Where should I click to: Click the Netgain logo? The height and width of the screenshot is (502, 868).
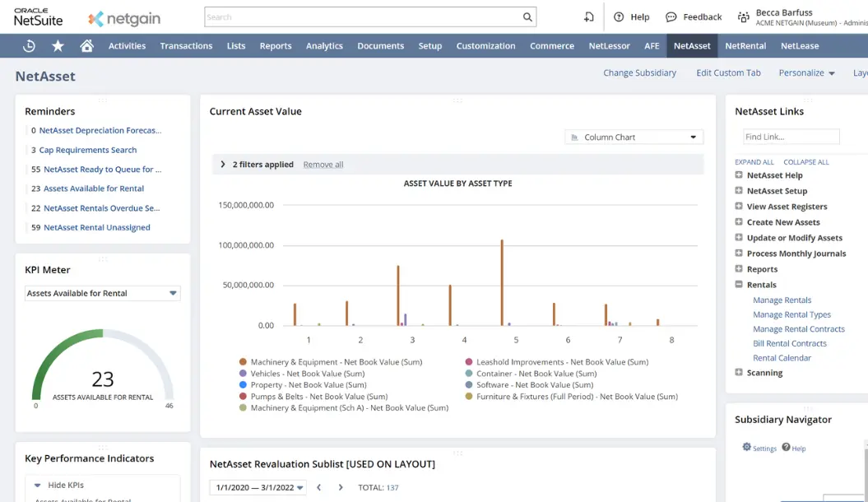tap(124, 18)
